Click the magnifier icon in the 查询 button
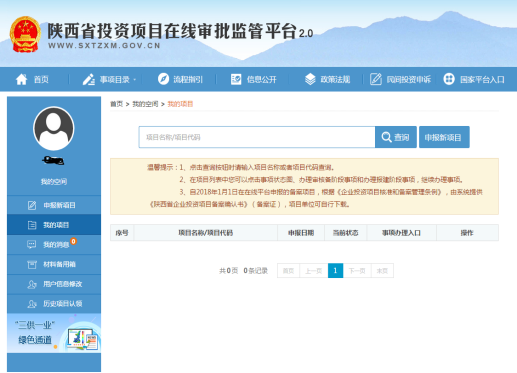Viewport: 517px width, 373px height. click(386, 137)
